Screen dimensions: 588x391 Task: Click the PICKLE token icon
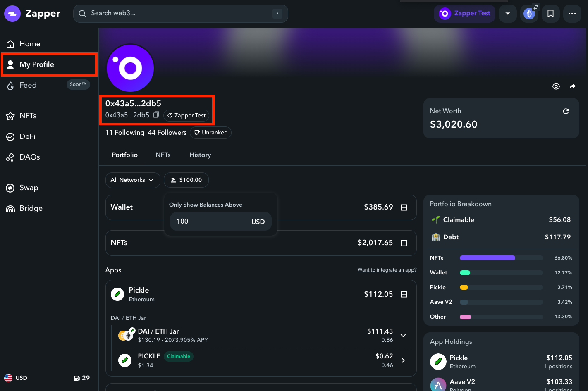click(x=125, y=360)
